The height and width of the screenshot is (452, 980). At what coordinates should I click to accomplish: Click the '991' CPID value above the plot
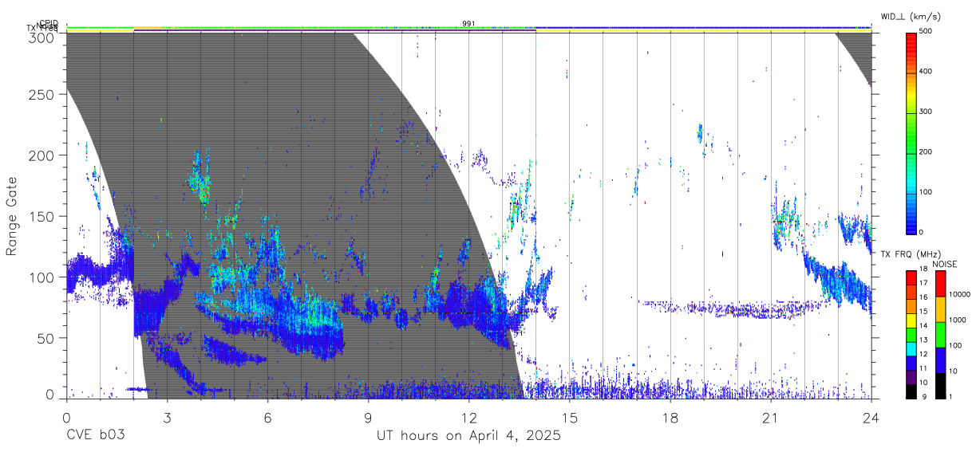pyautogui.click(x=469, y=24)
